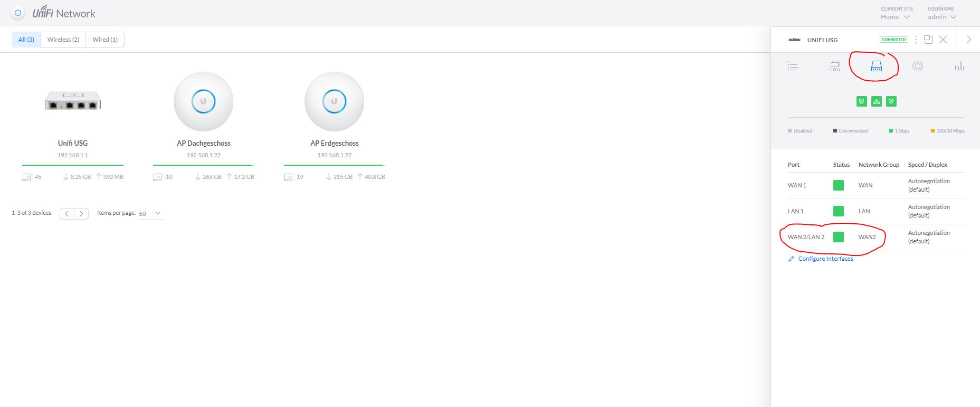The width and height of the screenshot is (980, 407).
Task: Open the admin username dropdown
Action: 942,17
